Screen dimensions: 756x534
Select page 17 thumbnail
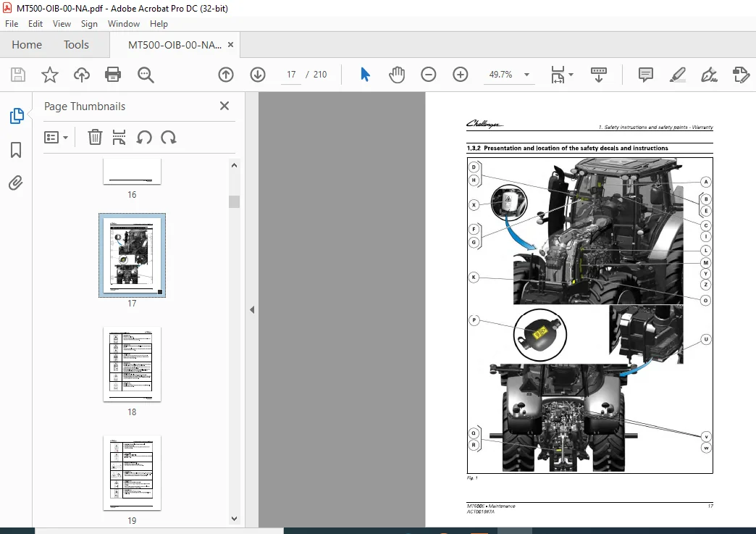[x=132, y=255]
